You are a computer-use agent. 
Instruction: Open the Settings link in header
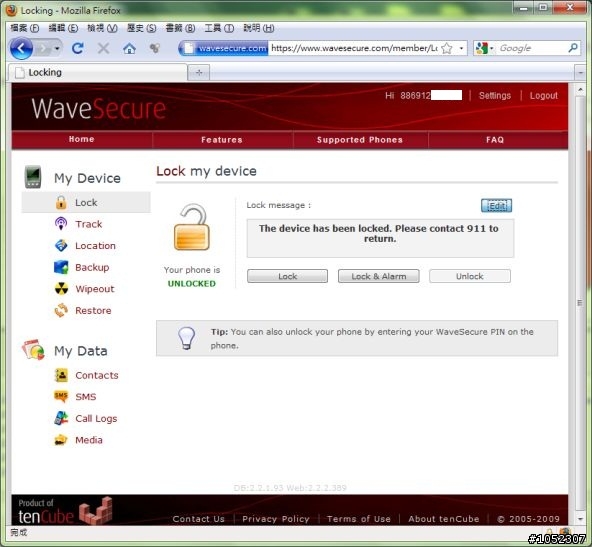(495, 96)
